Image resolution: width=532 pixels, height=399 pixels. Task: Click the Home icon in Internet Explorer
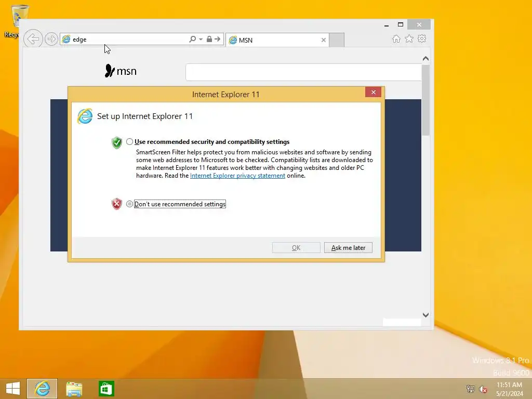coord(396,38)
